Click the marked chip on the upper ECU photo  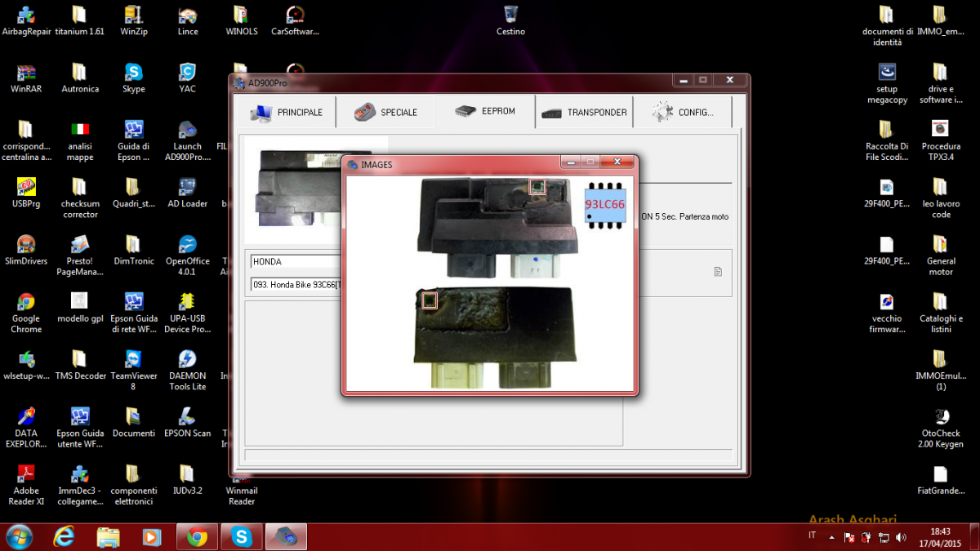pos(537,187)
